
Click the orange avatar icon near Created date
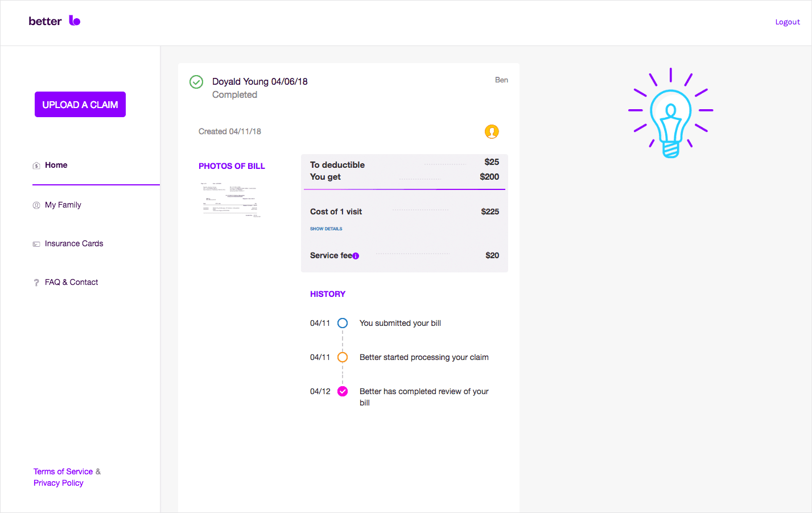coord(492,131)
